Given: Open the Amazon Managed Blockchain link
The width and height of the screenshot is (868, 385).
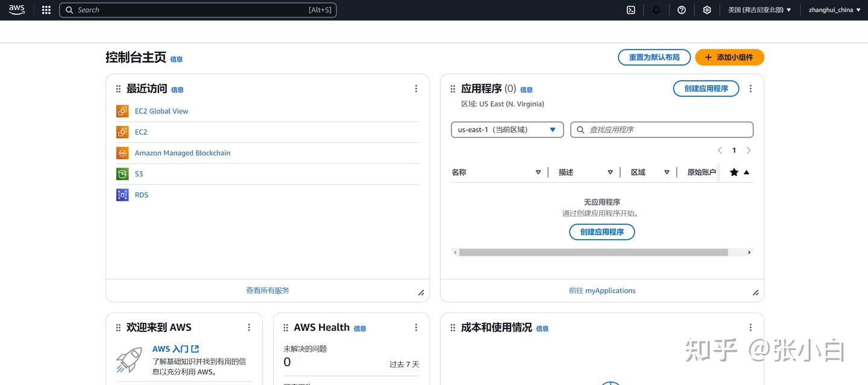Looking at the screenshot, I should point(183,153).
